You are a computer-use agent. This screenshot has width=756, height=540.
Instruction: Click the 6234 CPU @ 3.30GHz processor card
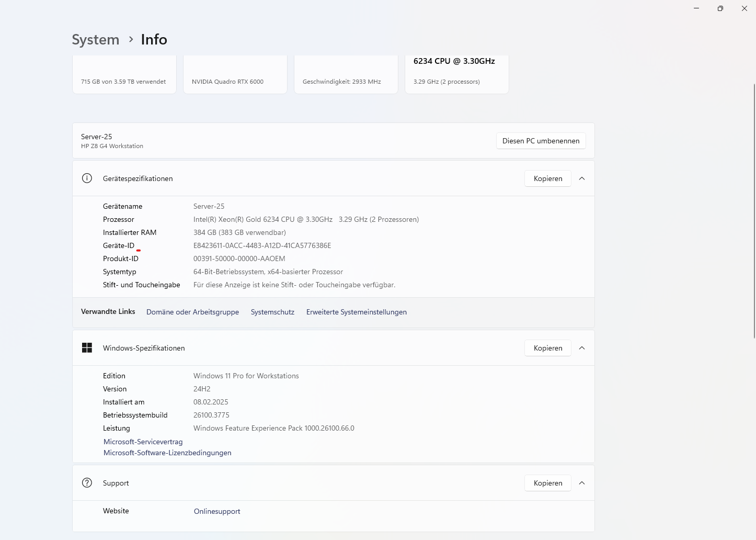457,74
